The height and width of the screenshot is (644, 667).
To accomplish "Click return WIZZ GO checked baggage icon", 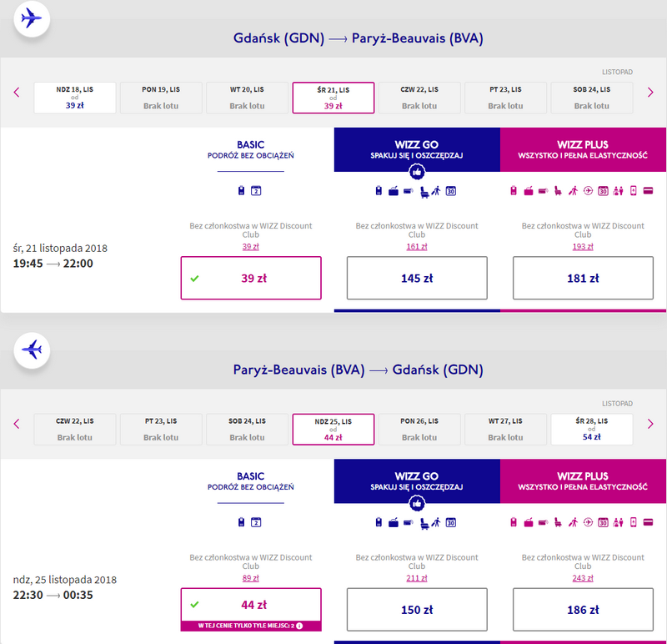I will [x=394, y=523].
